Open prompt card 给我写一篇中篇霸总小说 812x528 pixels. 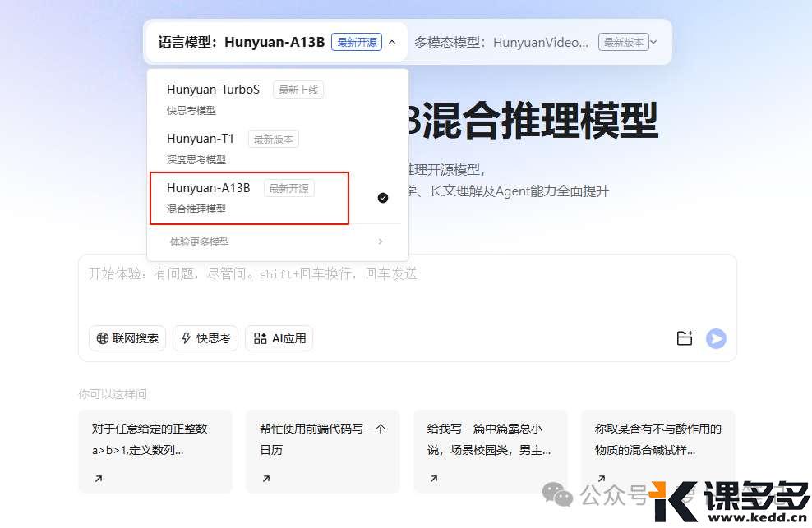click(x=491, y=452)
